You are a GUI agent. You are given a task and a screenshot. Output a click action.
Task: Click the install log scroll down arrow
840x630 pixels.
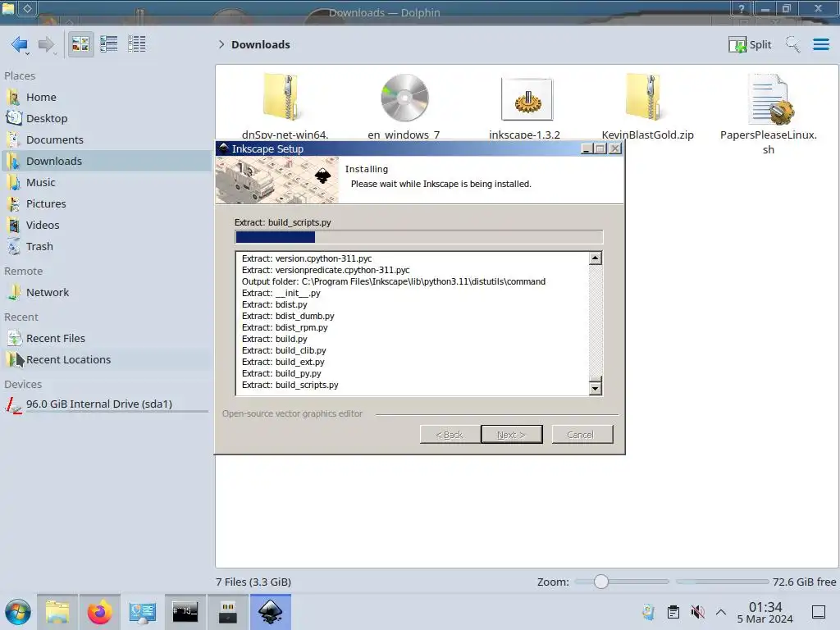[595, 388]
